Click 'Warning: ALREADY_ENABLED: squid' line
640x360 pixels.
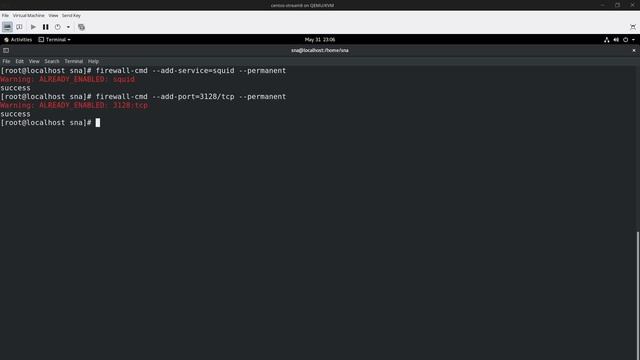tap(67, 79)
